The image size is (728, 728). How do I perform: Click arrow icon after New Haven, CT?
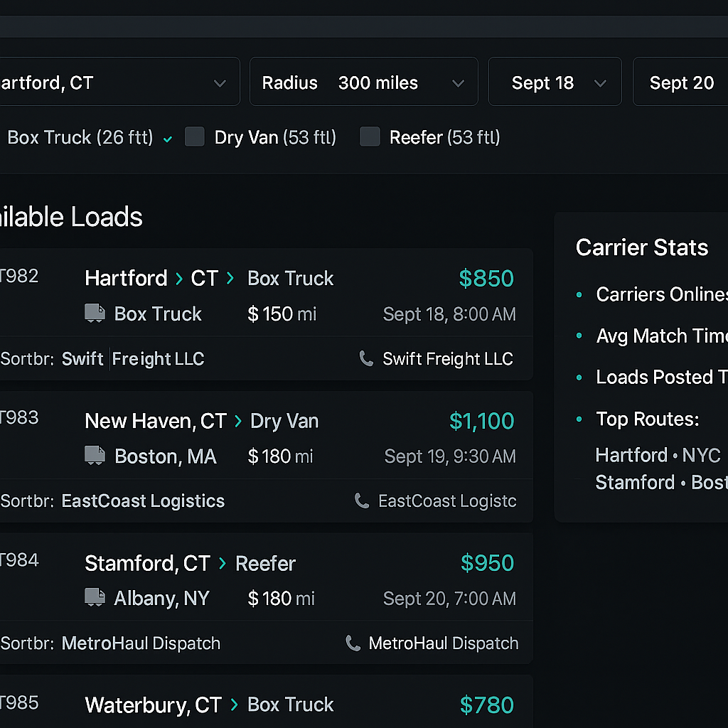coord(237,421)
